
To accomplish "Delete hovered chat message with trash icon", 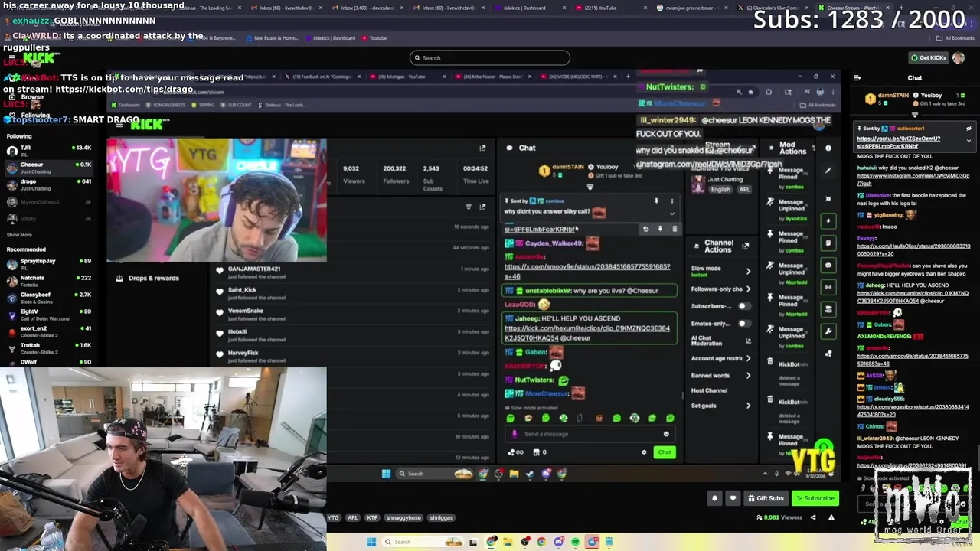I will click(x=675, y=229).
